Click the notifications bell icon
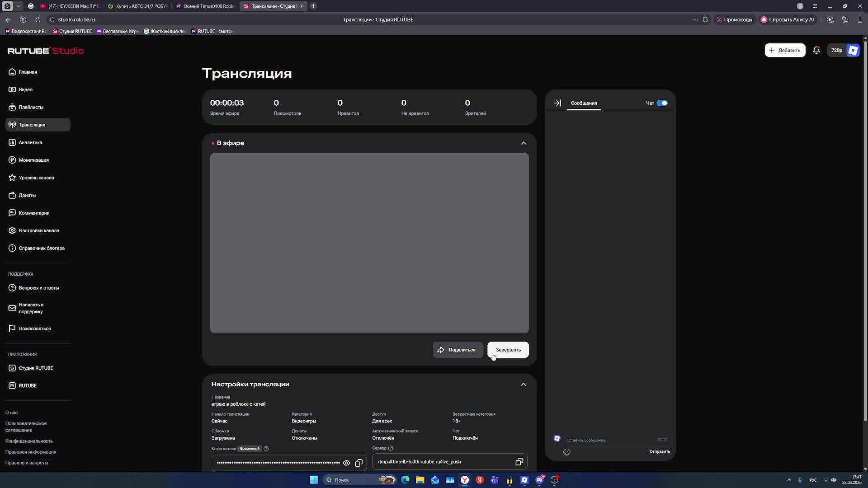 [816, 50]
